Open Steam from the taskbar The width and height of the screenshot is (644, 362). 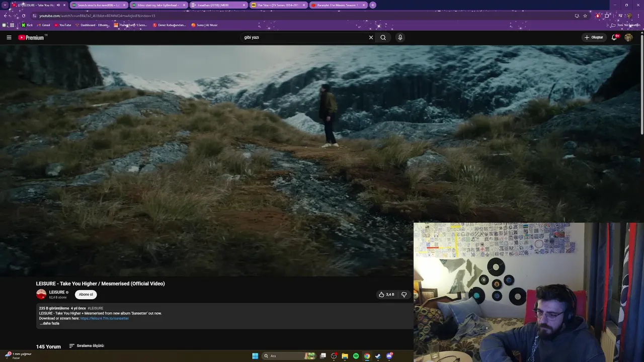(378, 356)
